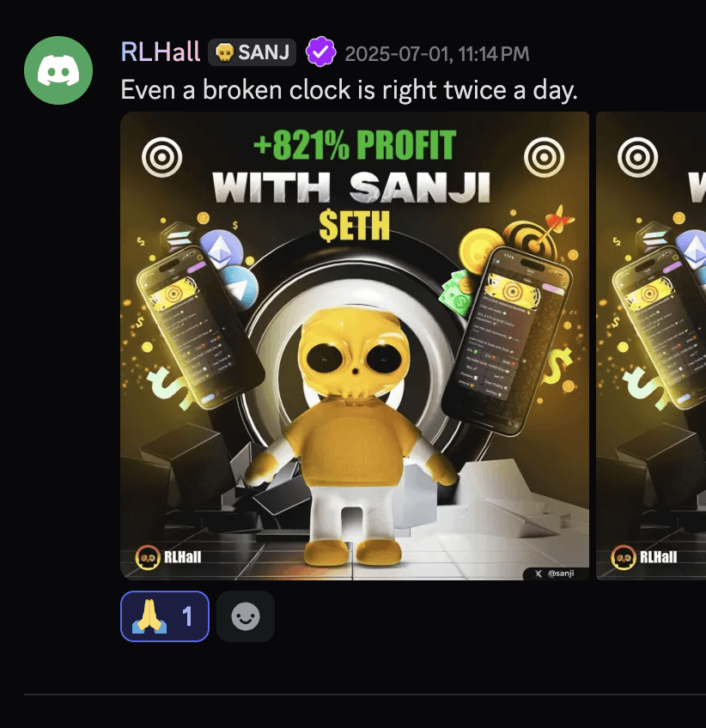Click the right target bullseye icon in first image
Image resolution: width=706 pixels, height=728 pixels.
point(544,157)
